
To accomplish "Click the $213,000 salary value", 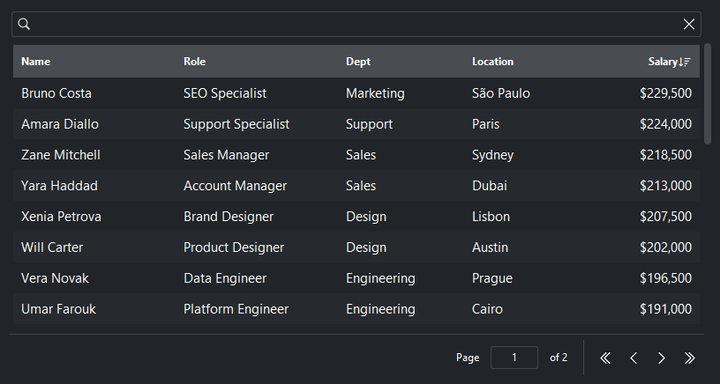I will click(x=666, y=186).
